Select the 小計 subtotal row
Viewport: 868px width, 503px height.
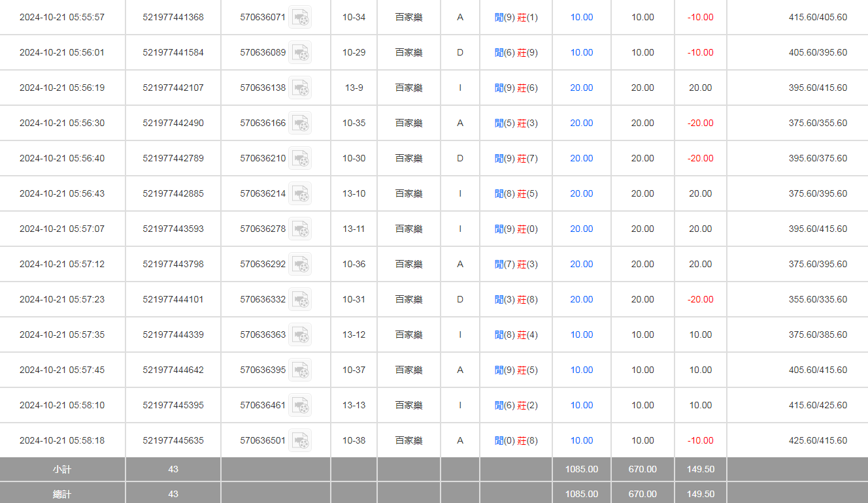(62, 469)
